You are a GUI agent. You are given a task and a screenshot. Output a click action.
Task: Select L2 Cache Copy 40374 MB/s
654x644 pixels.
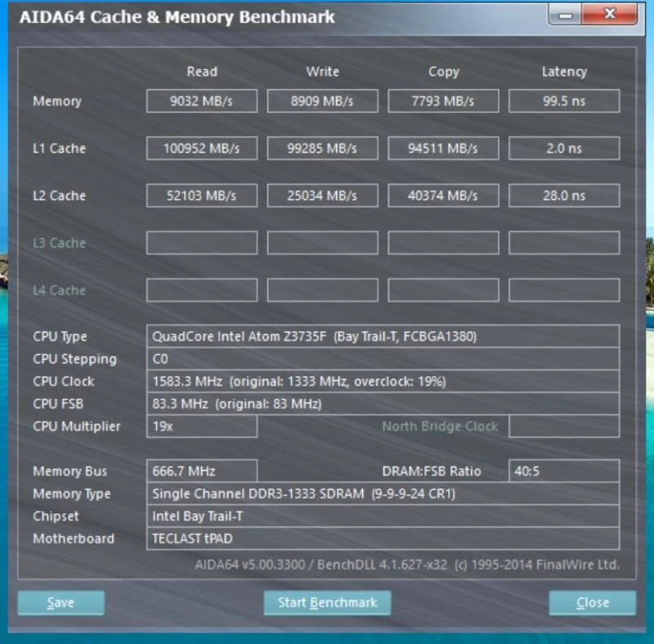(x=443, y=195)
